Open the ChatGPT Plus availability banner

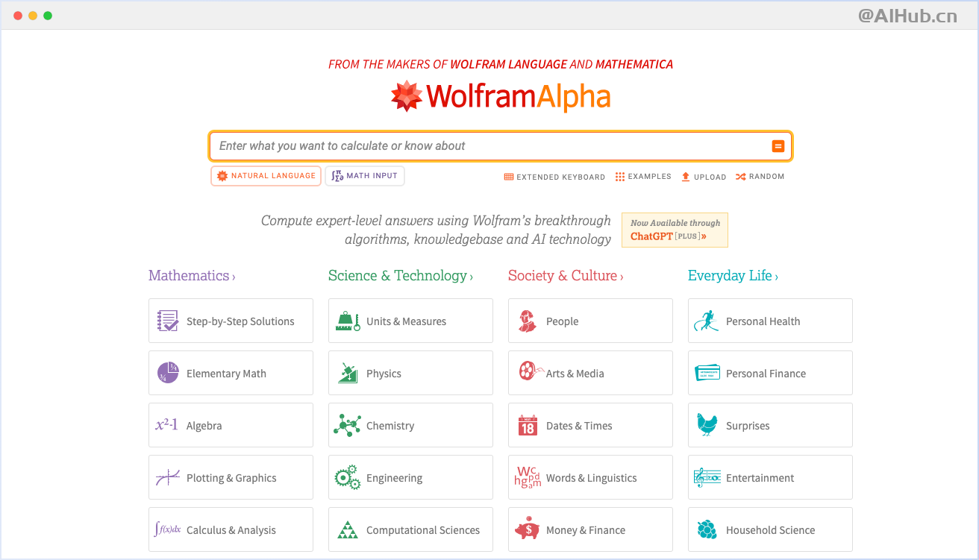tap(675, 230)
